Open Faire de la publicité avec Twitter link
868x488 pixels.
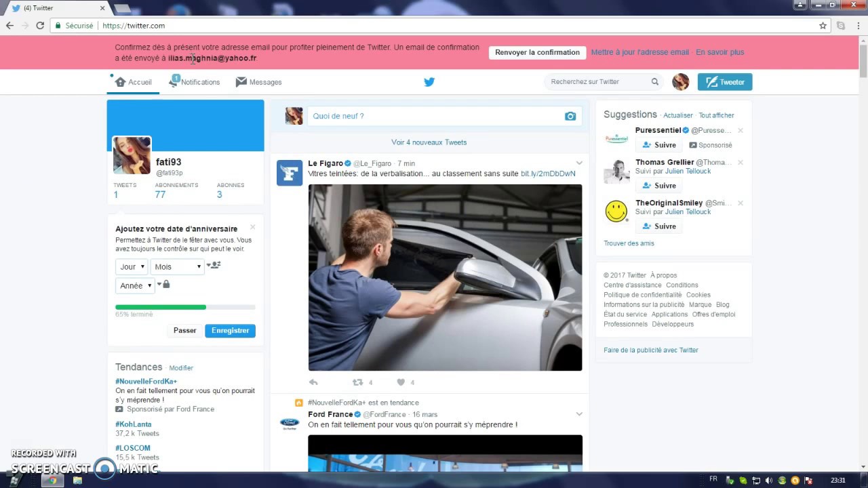click(651, 350)
